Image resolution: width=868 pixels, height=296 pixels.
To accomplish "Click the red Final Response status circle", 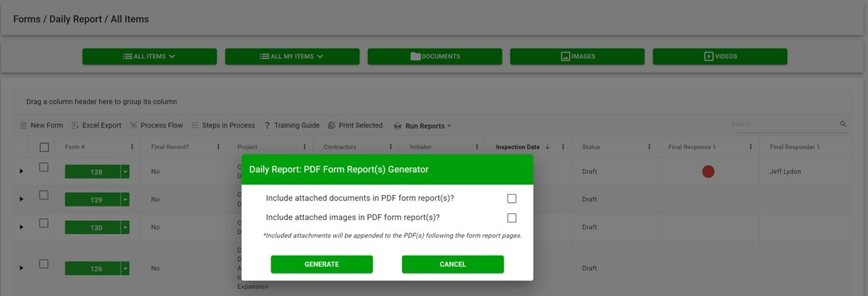I will tap(708, 171).
